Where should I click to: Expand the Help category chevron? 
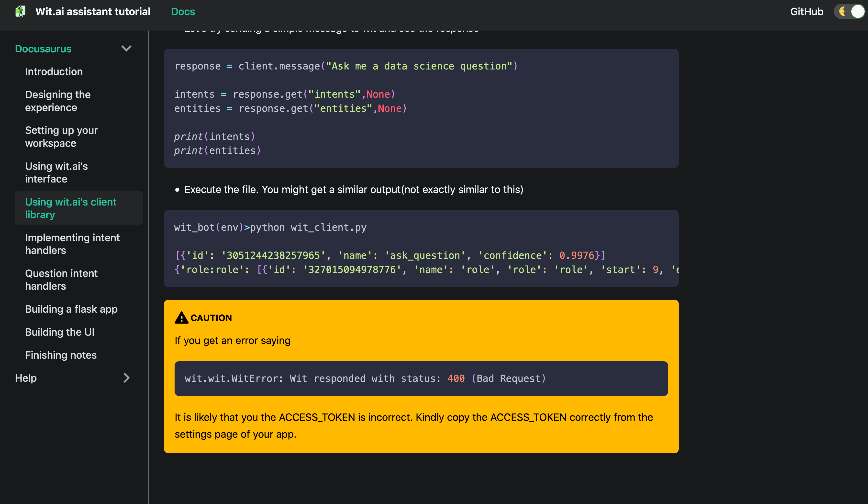[126, 378]
